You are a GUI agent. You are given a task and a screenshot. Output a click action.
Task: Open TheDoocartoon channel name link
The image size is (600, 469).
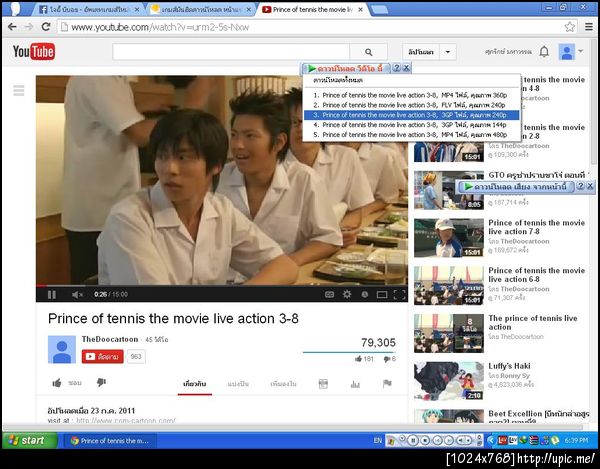110,339
